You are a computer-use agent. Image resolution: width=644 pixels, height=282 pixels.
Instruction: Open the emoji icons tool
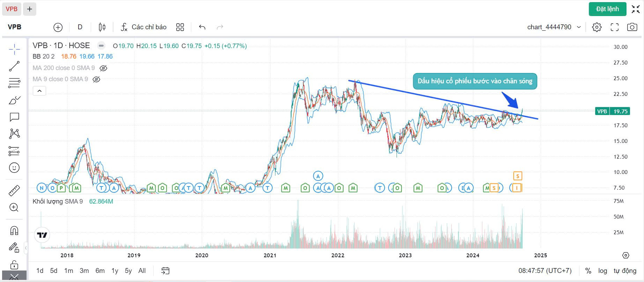click(14, 168)
